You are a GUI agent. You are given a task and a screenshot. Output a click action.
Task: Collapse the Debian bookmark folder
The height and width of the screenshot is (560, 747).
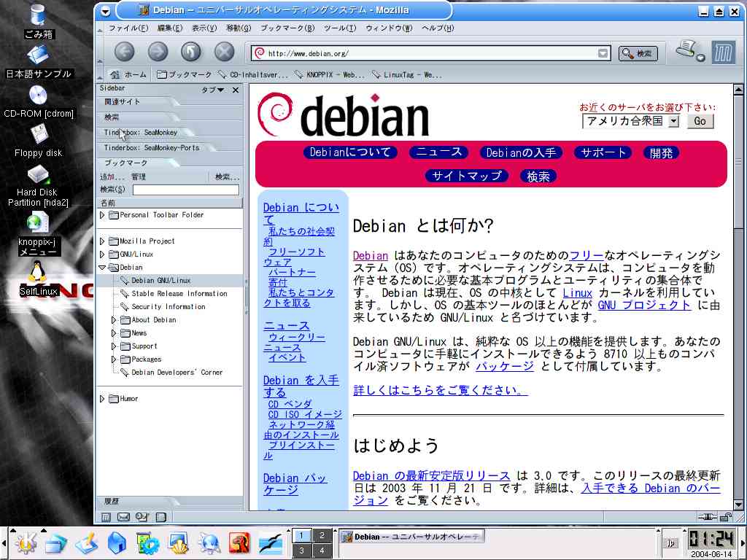coord(102,268)
